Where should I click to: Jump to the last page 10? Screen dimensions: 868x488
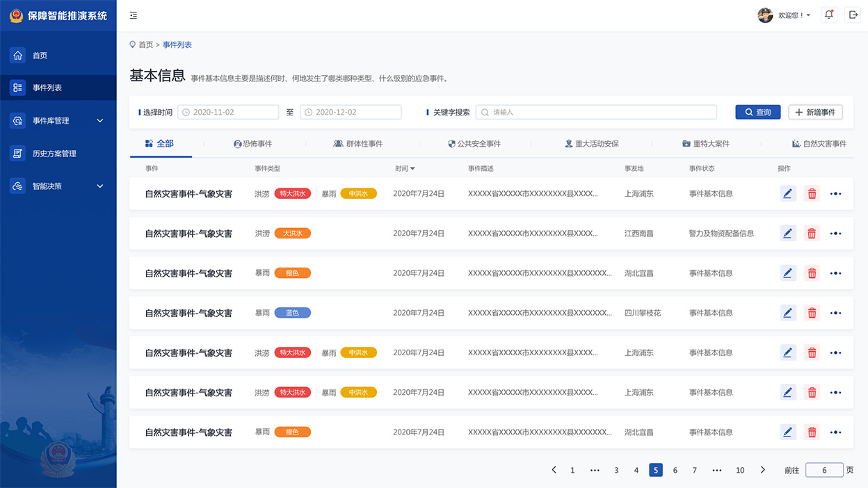(x=740, y=471)
